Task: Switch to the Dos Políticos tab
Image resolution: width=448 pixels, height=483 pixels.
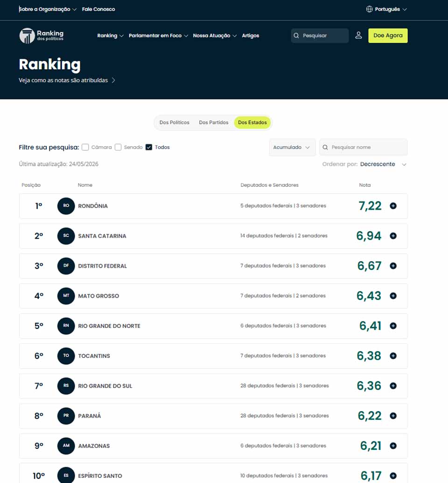Action: (x=175, y=122)
